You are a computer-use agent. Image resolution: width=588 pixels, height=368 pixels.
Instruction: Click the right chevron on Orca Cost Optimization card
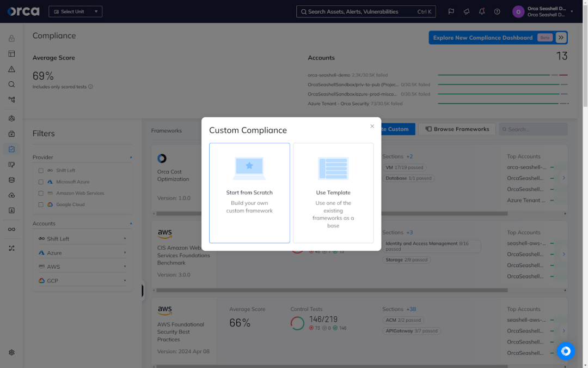[563, 178]
